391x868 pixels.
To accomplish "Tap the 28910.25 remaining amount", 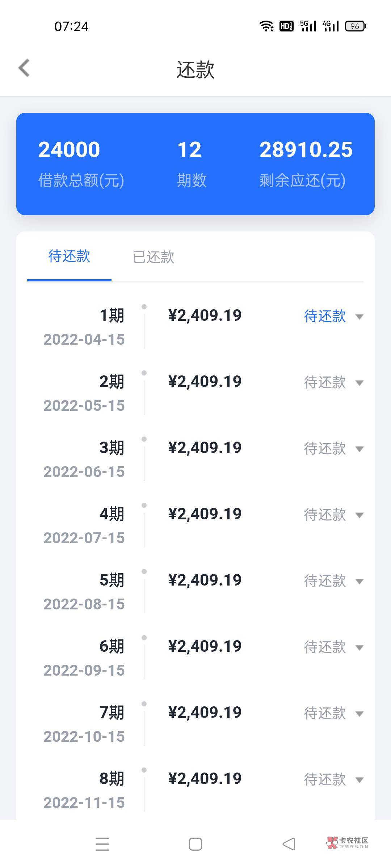I will tap(306, 150).
